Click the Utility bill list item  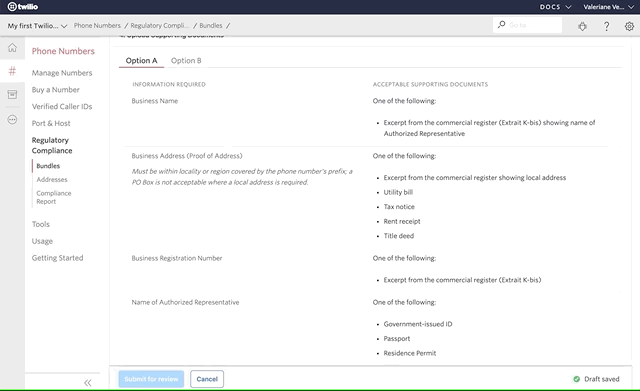398,192
